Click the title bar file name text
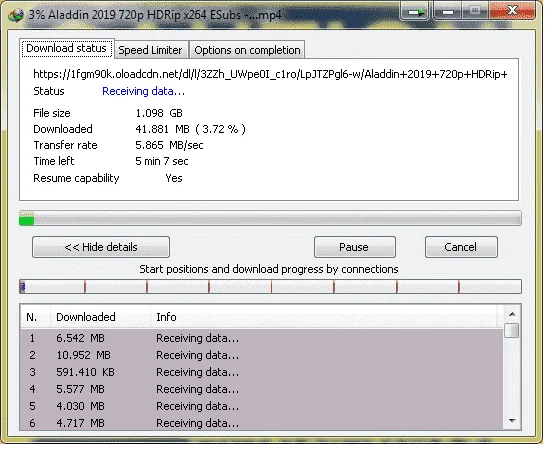Image resolution: width=549 pixels, height=455 pixels. point(155,15)
